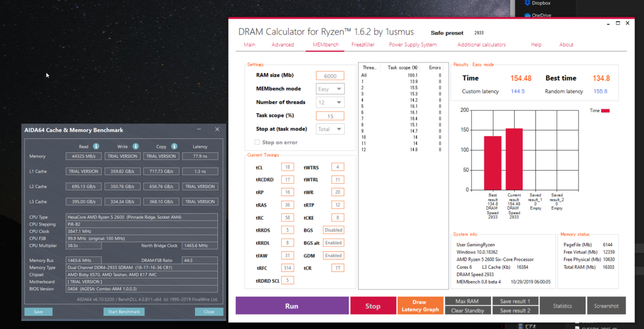The width and height of the screenshot is (644, 329).
Task: Go to the FreezKiller tab
Action: tap(363, 45)
